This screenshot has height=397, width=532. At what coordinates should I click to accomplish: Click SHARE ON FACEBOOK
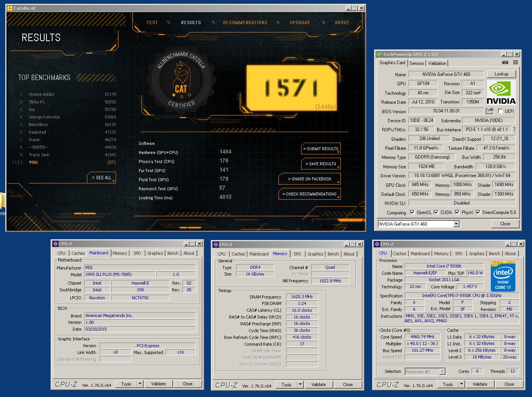(x=309, y=179)
